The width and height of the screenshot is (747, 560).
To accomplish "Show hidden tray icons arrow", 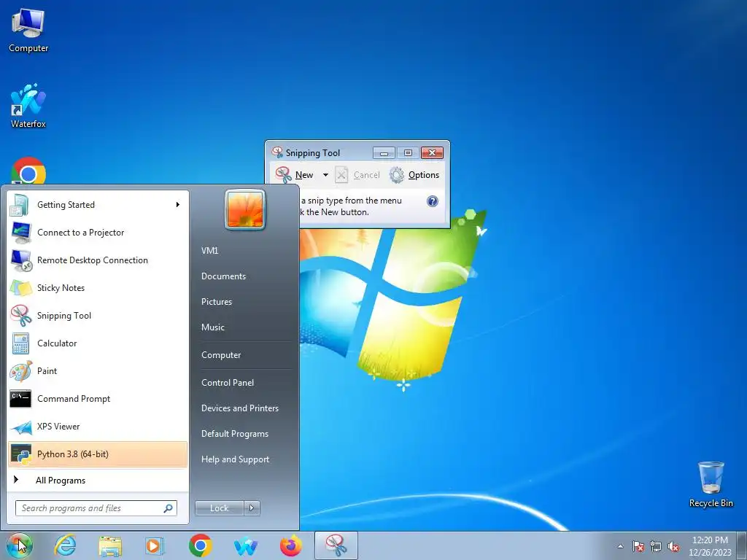I will click(x=620, y=546).
